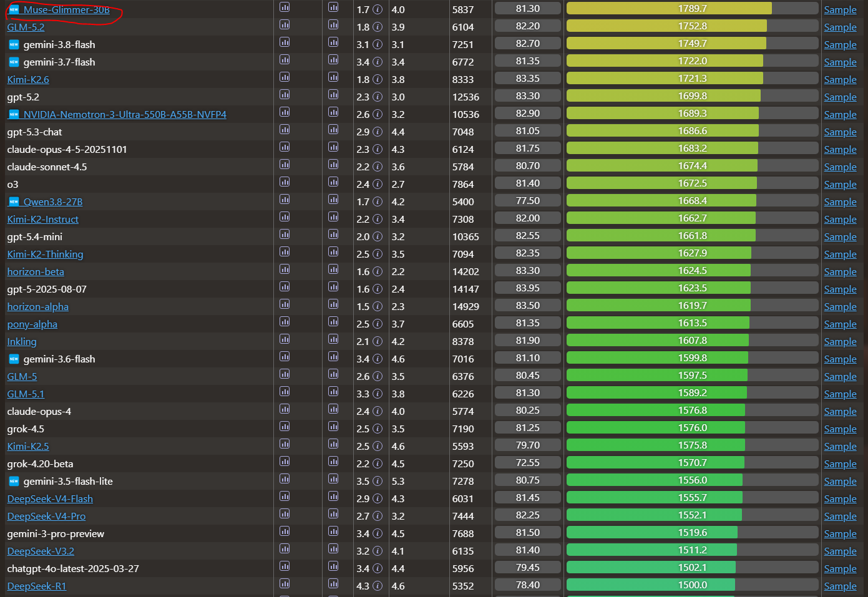
Task: Click the 77.50 value cell for Qwen3.8-27B
Action: tap(528, 201)
